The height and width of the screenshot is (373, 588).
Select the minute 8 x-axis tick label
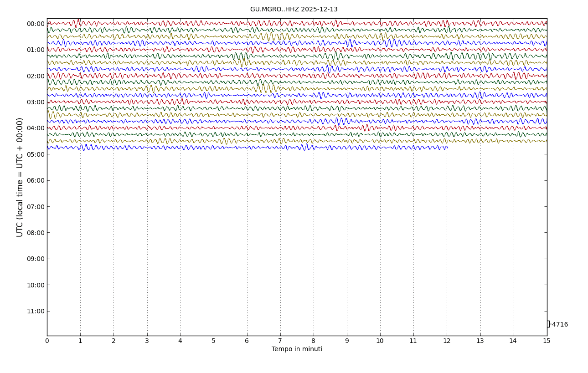point(314,341)
